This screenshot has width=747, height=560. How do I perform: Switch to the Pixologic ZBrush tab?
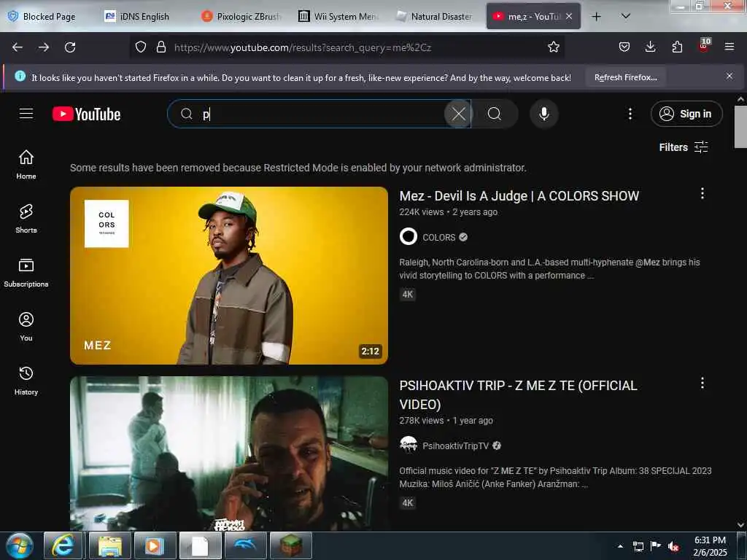point(241,17)
